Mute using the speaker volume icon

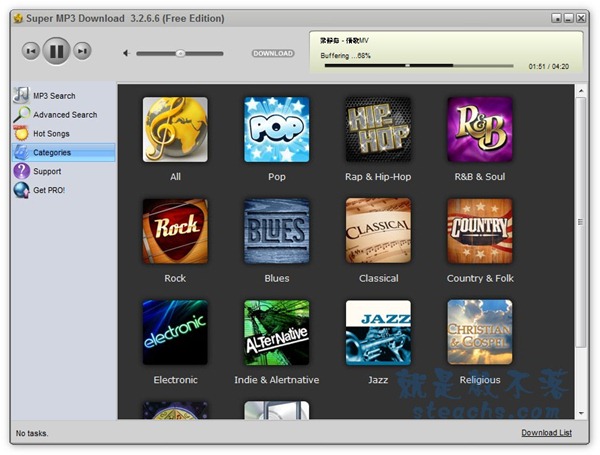coord(126,53)
